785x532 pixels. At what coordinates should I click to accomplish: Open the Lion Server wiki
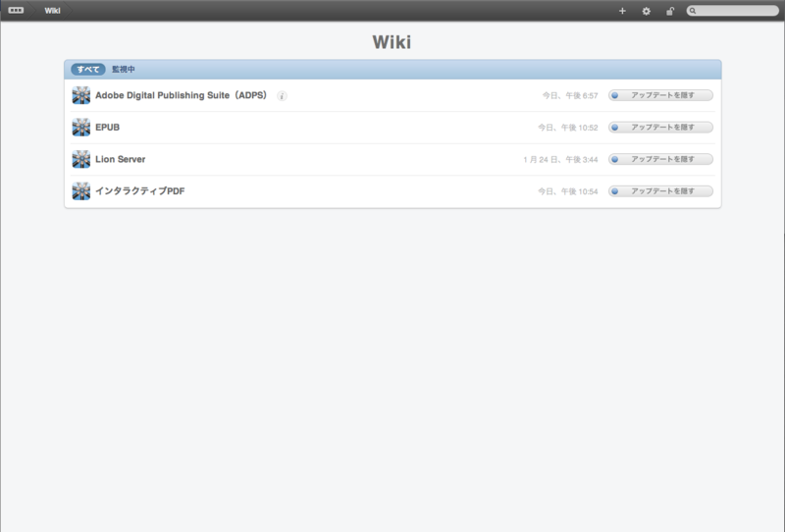(120, 159)
